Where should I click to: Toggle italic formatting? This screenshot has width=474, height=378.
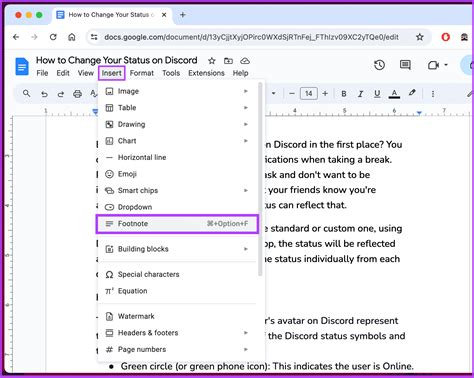pos(360,94)
